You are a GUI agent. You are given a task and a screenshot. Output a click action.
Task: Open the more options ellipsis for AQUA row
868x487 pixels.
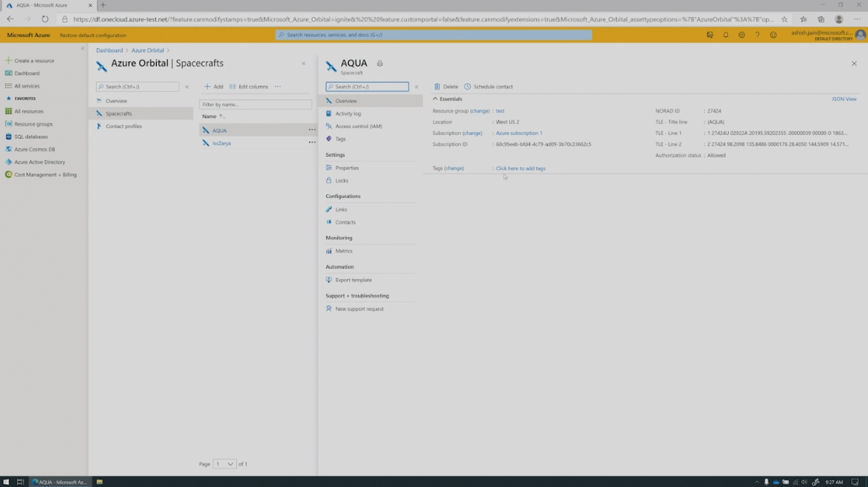tap(312, 131)
